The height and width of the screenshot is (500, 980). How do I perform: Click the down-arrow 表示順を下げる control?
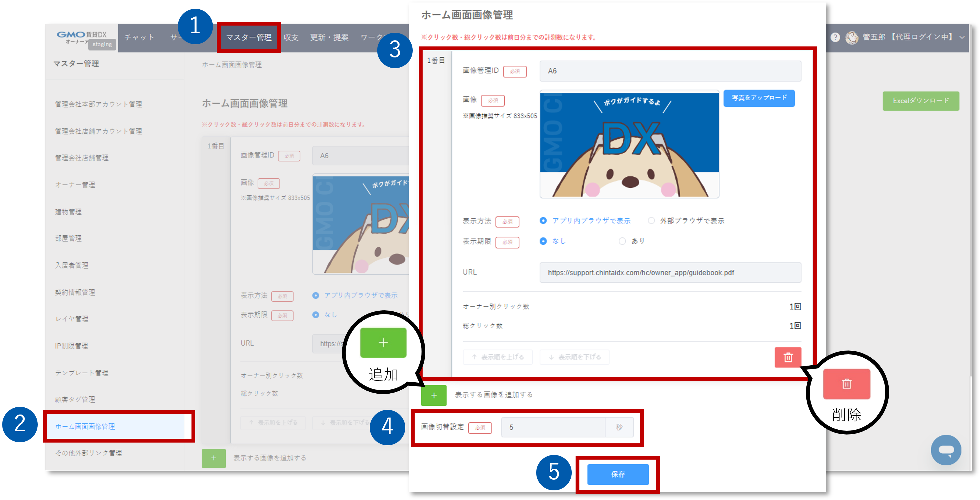pyautogui.click(x=574, y=357)
